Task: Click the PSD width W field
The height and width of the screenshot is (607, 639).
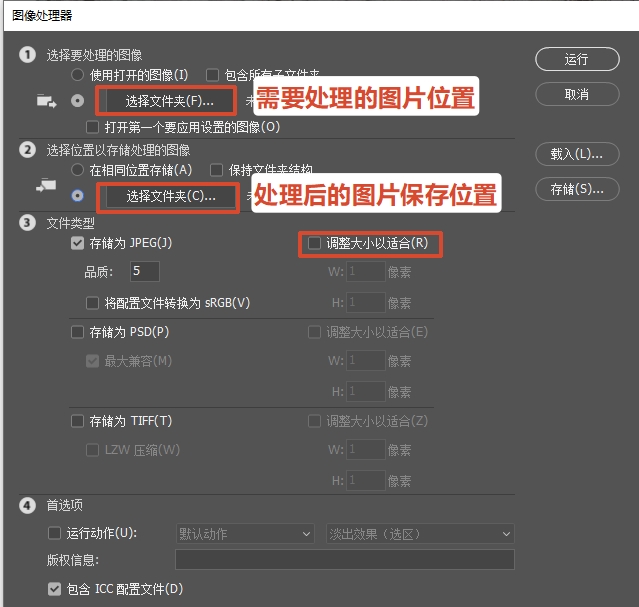Action: tap(366, 360)
